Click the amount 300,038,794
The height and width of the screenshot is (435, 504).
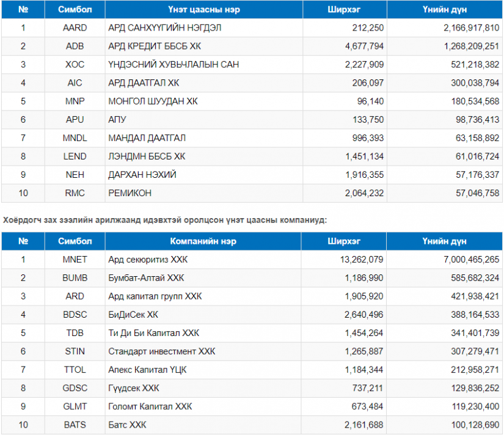click(475, 83)
